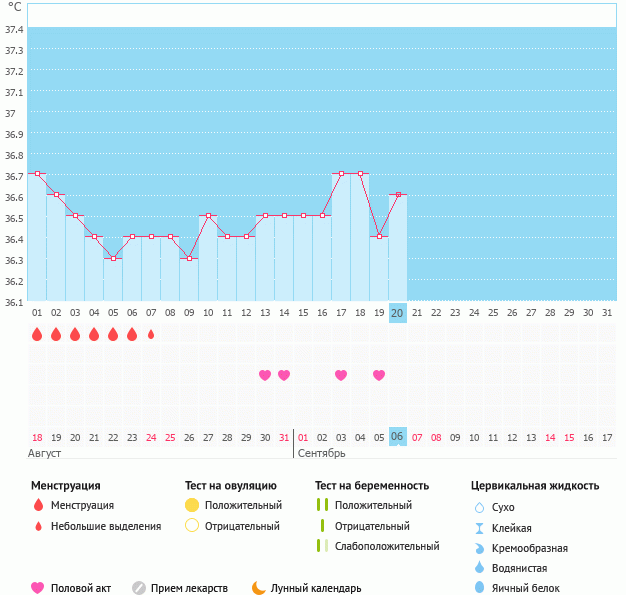
Task: Click the temperature point on day 17
Action: [341, 174]
